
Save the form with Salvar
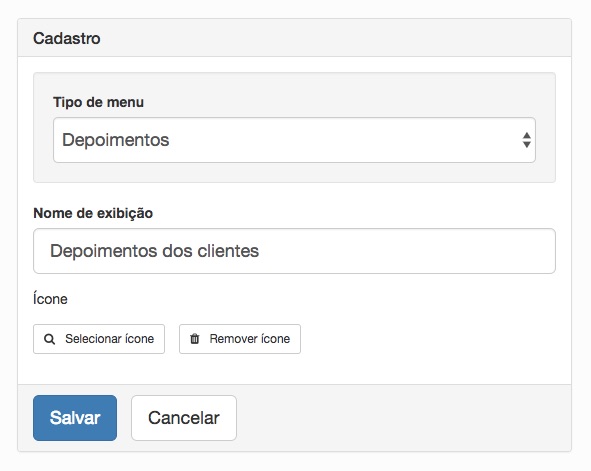[75, 418]
